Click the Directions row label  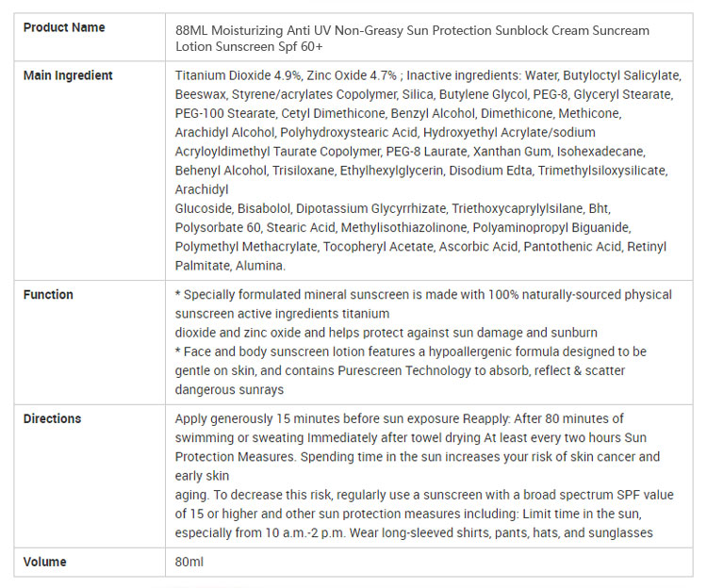[52, 418]
